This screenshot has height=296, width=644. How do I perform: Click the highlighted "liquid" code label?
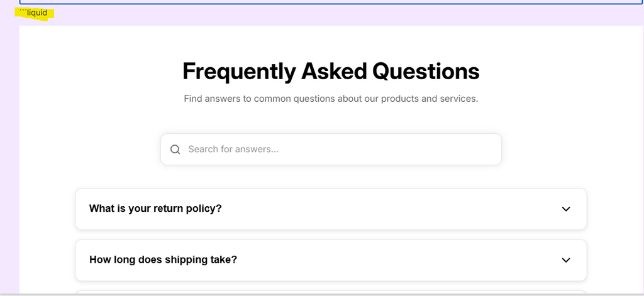point(37,13)
